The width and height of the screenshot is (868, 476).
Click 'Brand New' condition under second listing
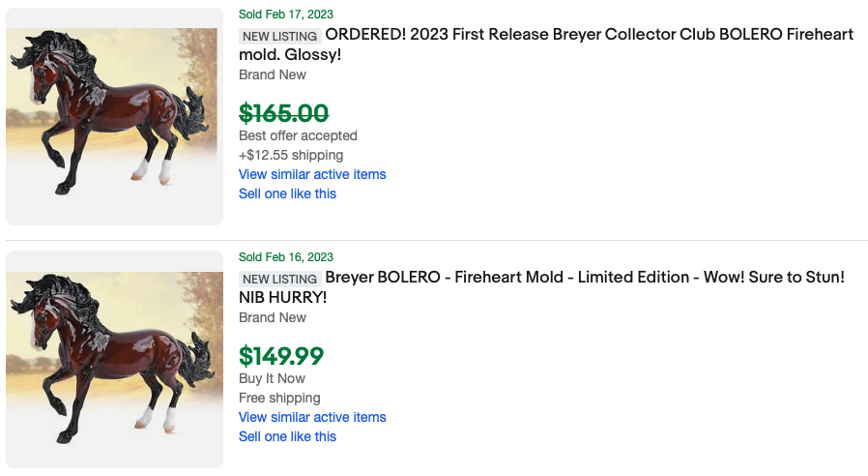click(x=273, y=317)
